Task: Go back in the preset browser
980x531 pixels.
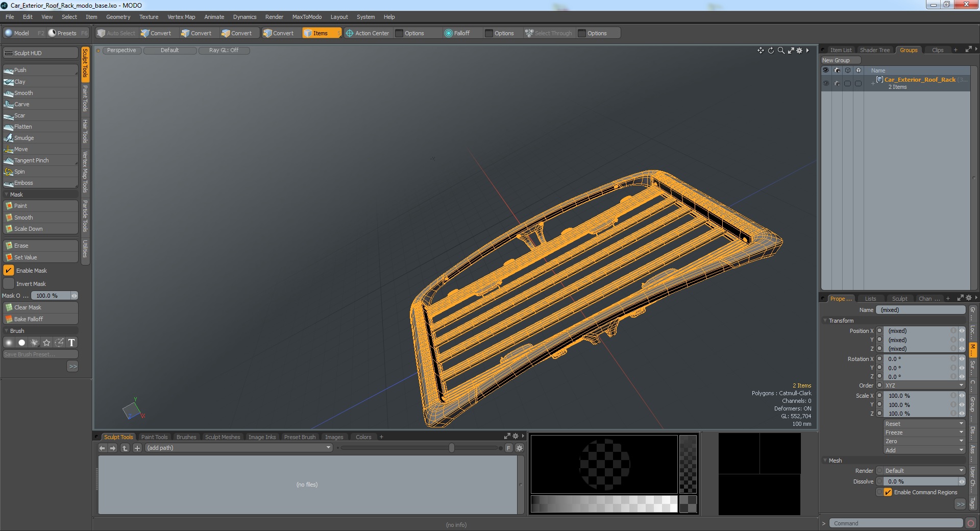Action: pyautogui.click(x=102, y=448)
